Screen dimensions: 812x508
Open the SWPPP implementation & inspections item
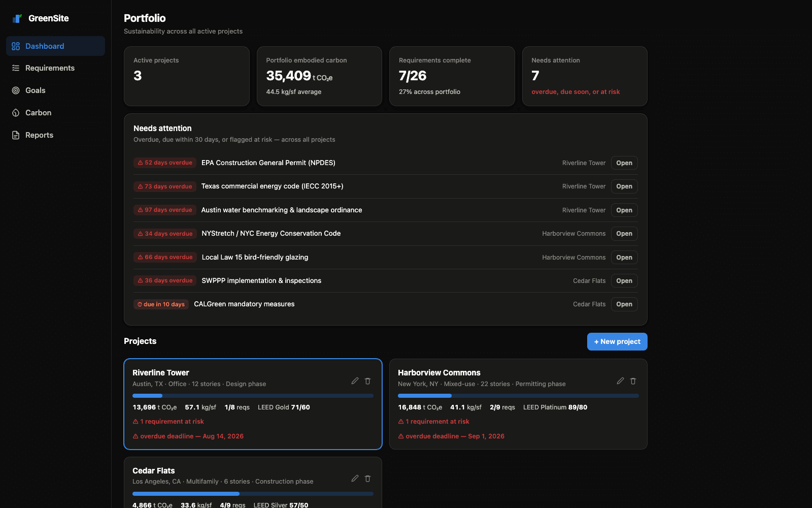624,281
